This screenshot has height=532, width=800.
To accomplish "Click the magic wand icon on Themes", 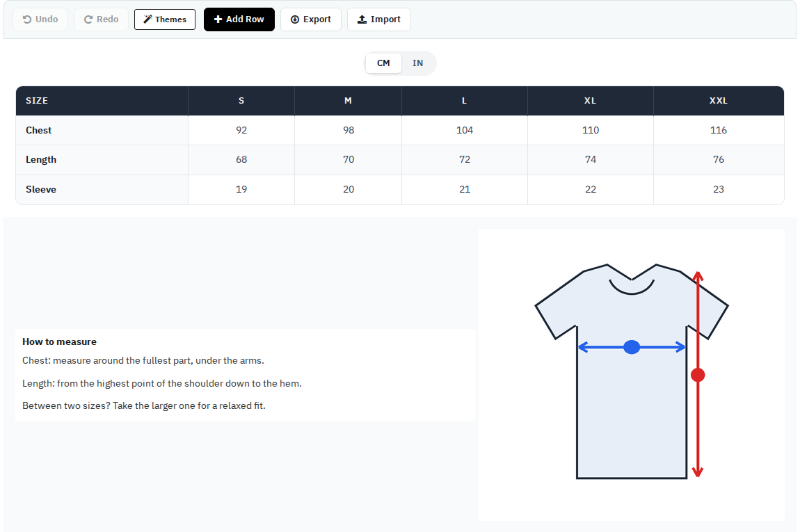I will click(x=148, y=19).
